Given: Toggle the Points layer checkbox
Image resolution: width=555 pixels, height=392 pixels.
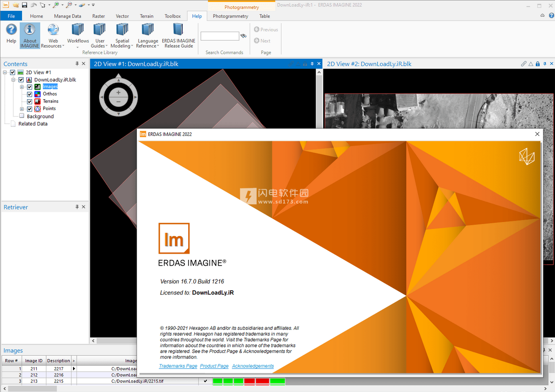Looking at the screenshot, I should (x=30, y=109).
